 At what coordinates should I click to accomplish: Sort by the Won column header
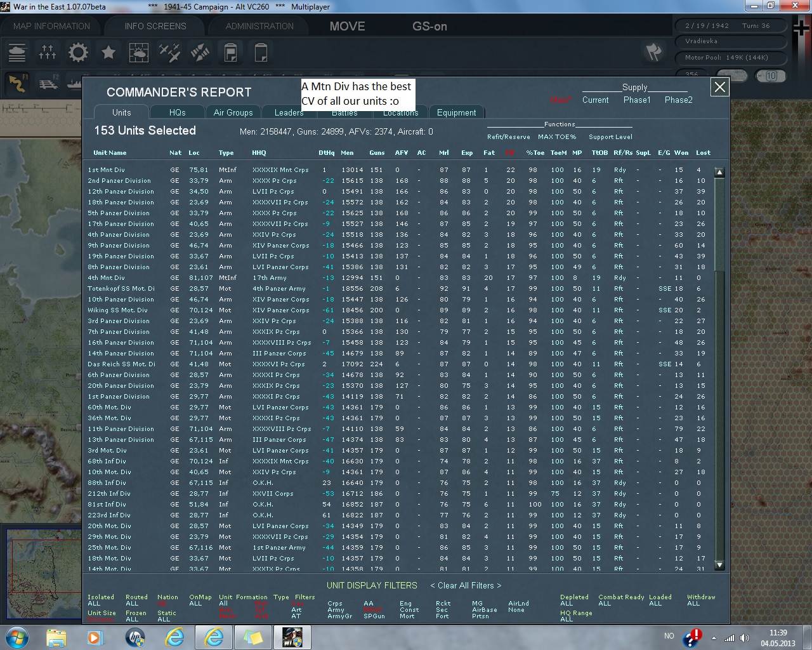(x=681, y=153)
